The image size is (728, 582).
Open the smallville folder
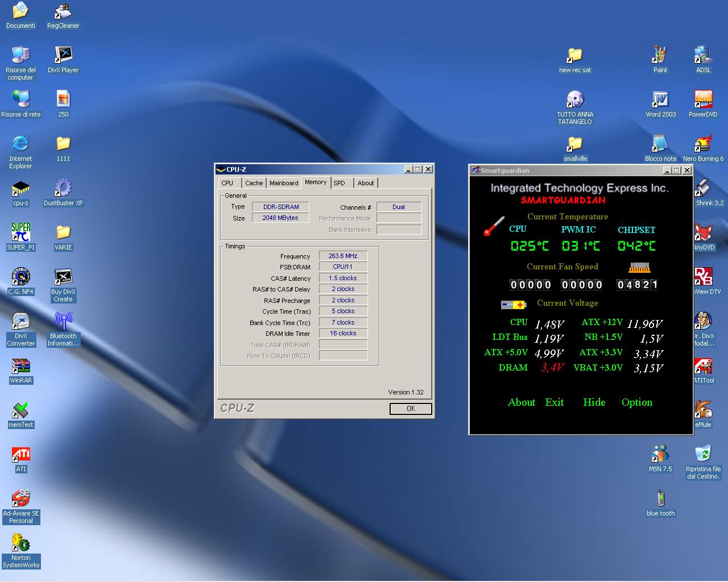pyautogui.click(x=575, y=148)
